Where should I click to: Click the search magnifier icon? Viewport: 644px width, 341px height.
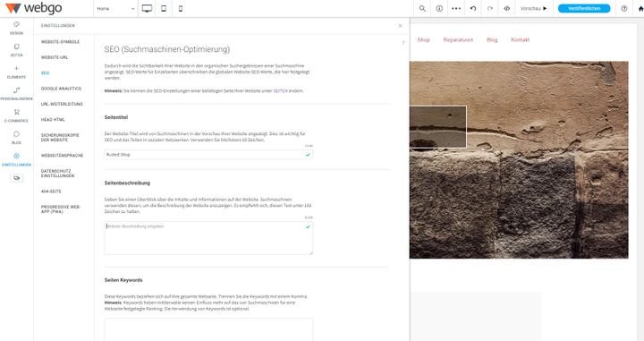coord(422,8)
